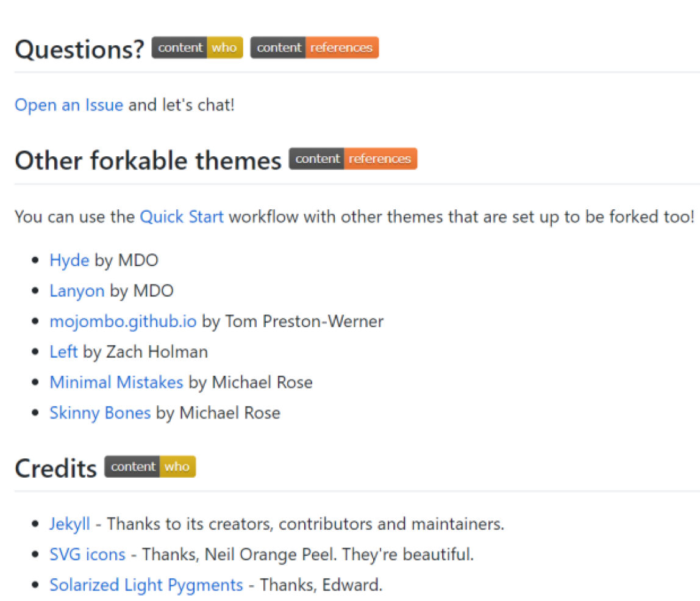
Task: Open the Solarized Light Pygments link
Action: (x=146, y=585)
